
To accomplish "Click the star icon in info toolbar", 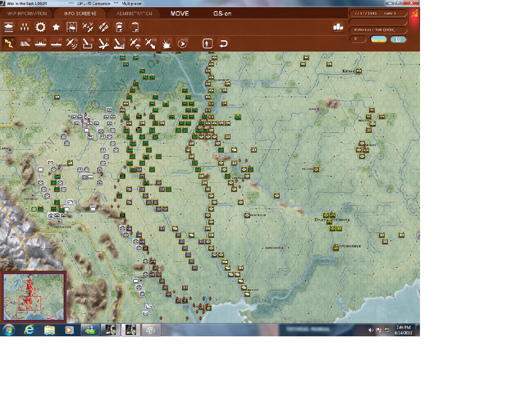I will (56, 27).
